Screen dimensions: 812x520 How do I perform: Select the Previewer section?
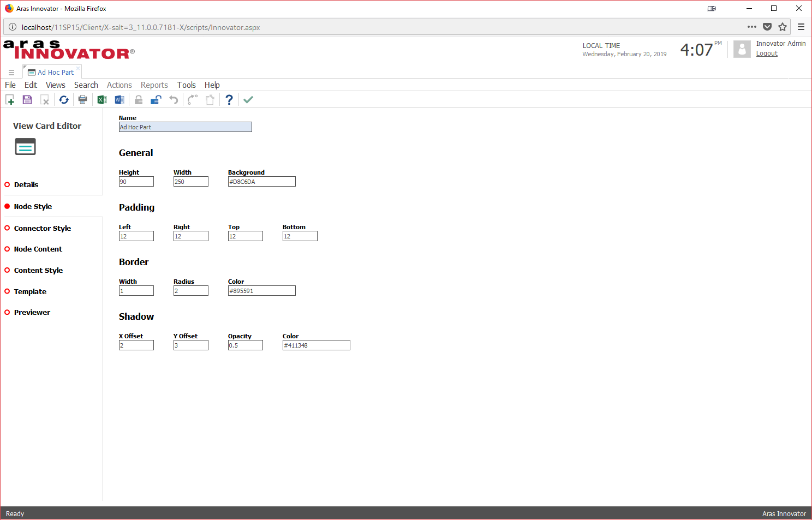pos(32,312)
